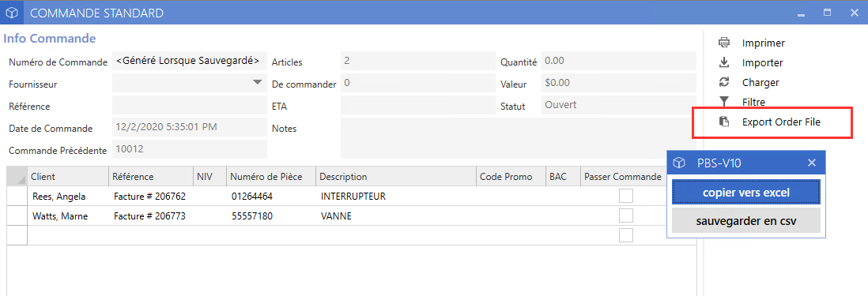Click the Filtre funnel icon
Screen dimensions: 868x296
[x=724, y=102]
